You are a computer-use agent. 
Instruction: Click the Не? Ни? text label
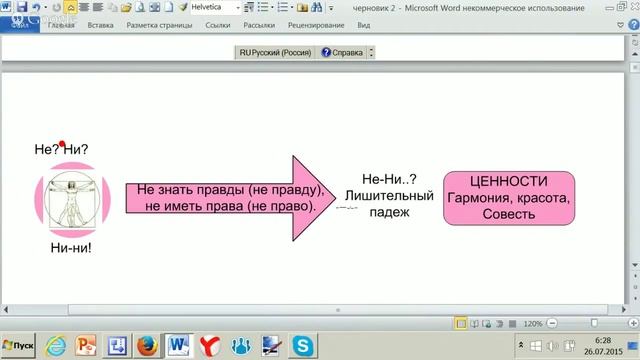tap(61, 149)
